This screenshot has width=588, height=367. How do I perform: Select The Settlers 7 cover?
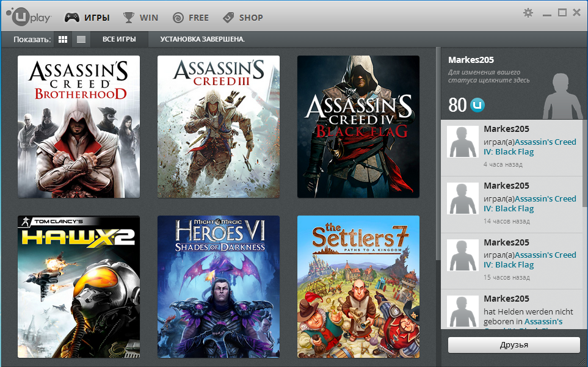[x=358, y=287]
